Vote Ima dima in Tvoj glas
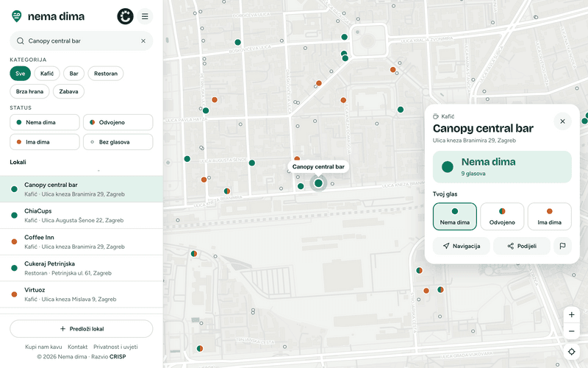The width and height of the screenshot is (588, 368). (549, 216)
